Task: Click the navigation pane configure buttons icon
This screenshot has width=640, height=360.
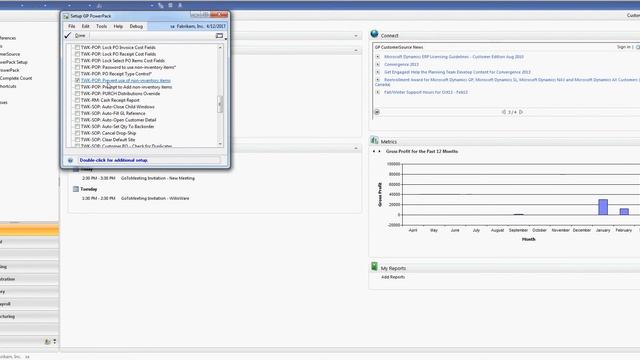Action: coord(47,341)
